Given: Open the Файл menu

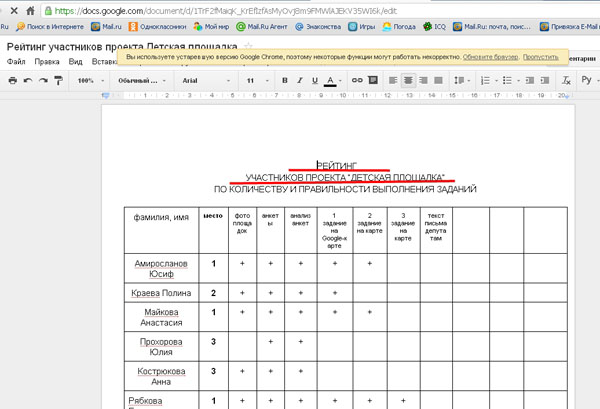Looking at the screenshot, I should coord(15,61).
